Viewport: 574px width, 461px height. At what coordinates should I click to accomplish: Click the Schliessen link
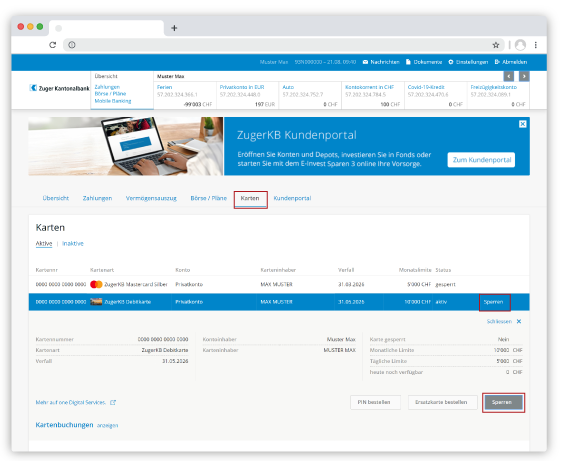pos(499,321)
